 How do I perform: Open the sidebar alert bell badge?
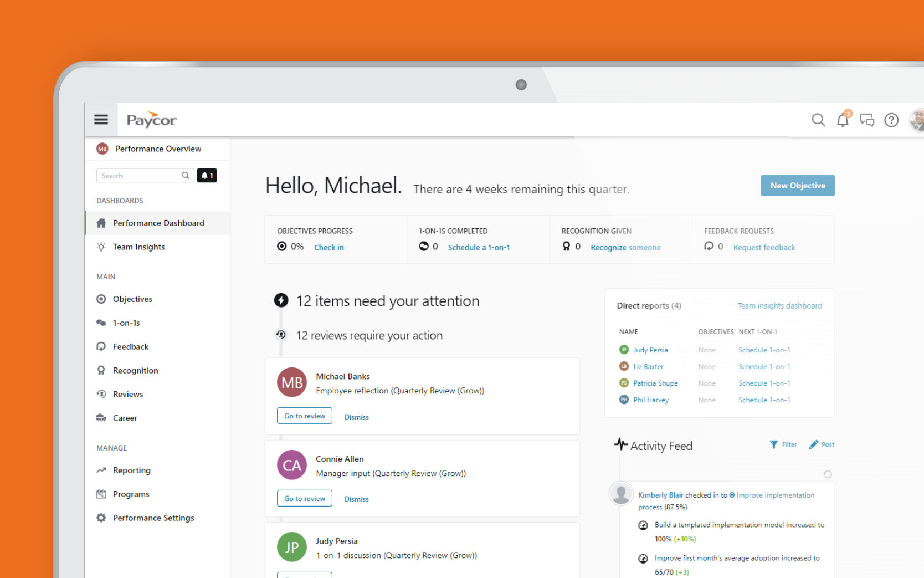(x=207, y=176)
